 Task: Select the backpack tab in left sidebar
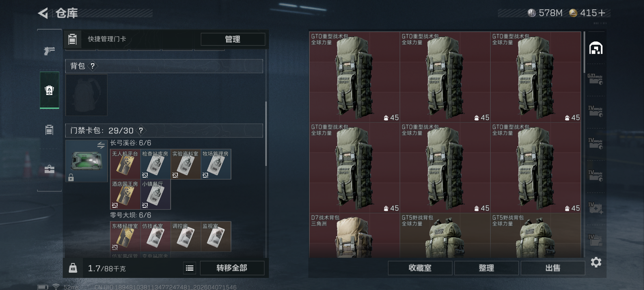tap(50, 90)
